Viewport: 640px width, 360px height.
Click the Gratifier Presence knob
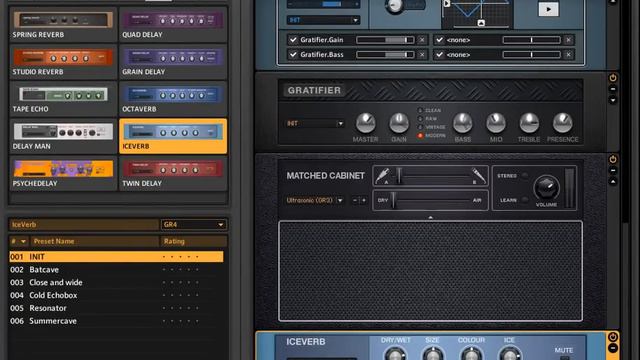coord(562,123)
